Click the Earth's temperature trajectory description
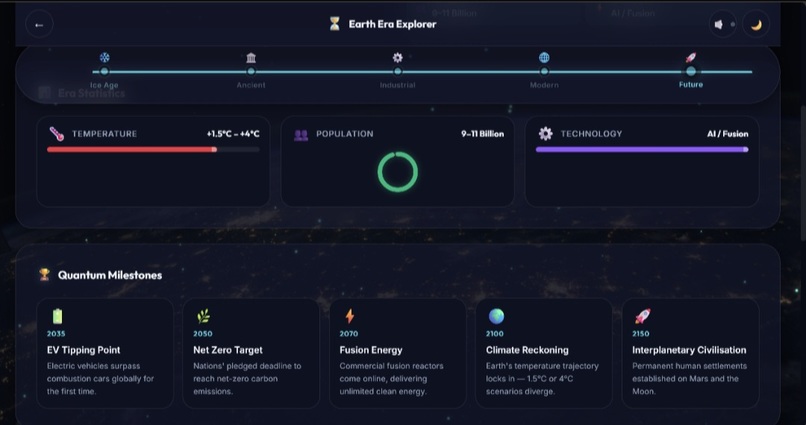806x425 pixels. point(542,378)
